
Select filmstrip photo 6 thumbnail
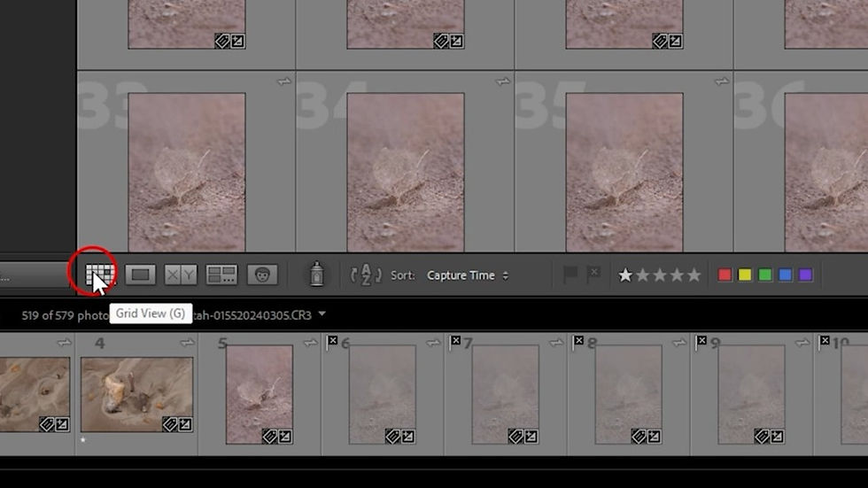[382, 394]
